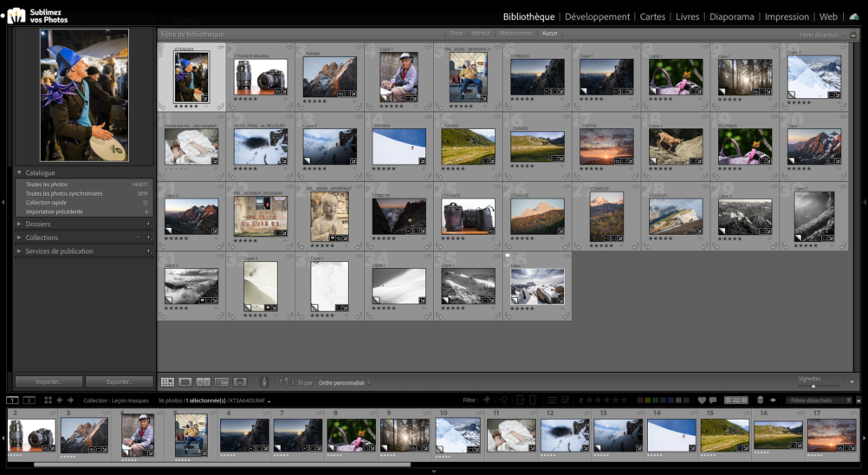Open the XT3A6403.RAF source dropdown arrow

point(269,401)
